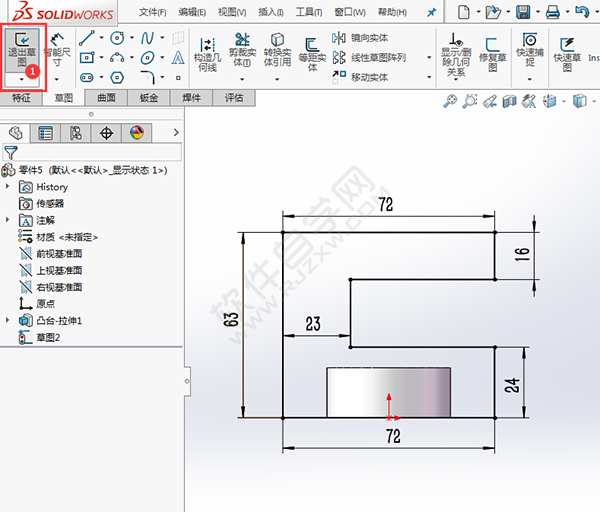Viewport: 600px width, 512px height.
Task: Click Rapid Sketch (快速草图) tool
Action: click(x=567, y=54)
